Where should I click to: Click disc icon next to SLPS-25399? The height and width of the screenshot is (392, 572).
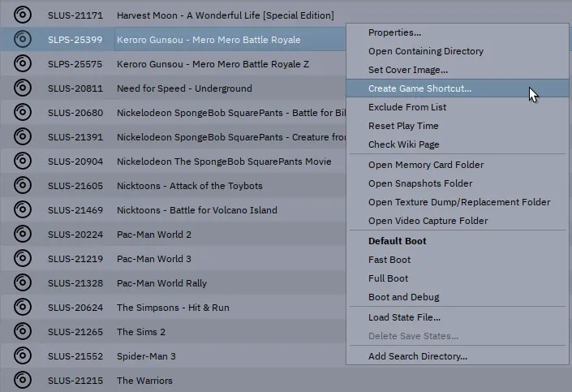click(x=23, y=39)
